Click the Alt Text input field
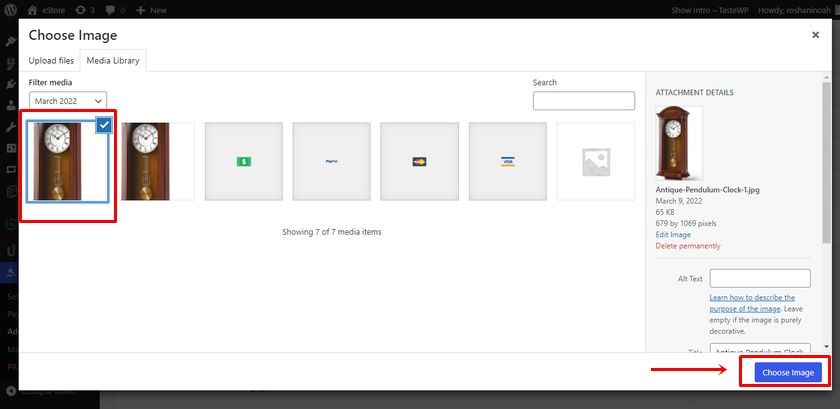The height and width of the screenshot is (409, 840). pyautogui.click(x=760, y=279)
